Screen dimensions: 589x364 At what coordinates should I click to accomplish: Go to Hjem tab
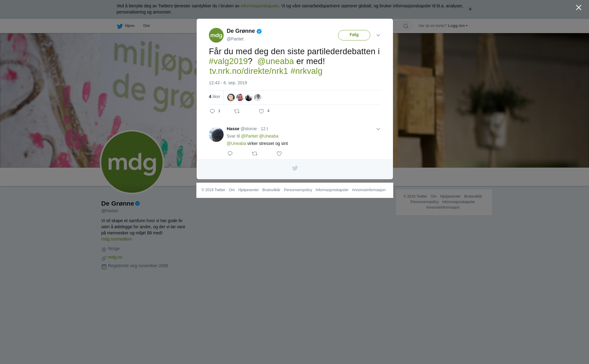tap(126, 26)
